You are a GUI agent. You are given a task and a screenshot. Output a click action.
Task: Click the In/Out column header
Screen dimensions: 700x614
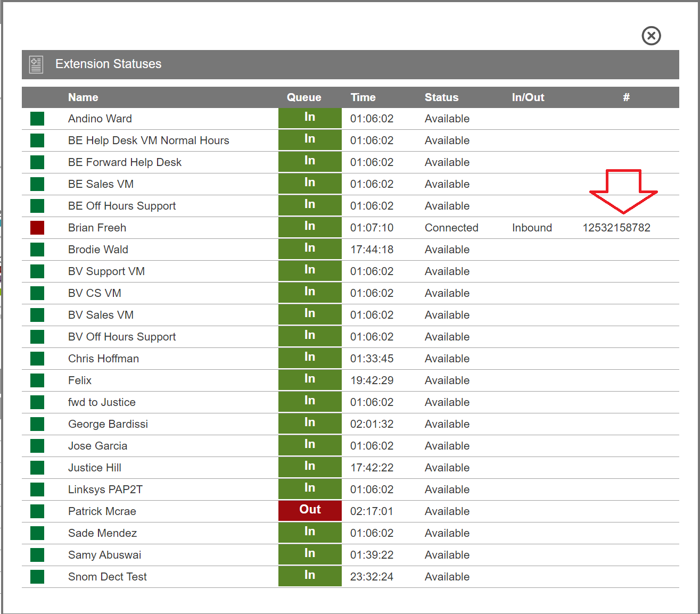point(528,97)
